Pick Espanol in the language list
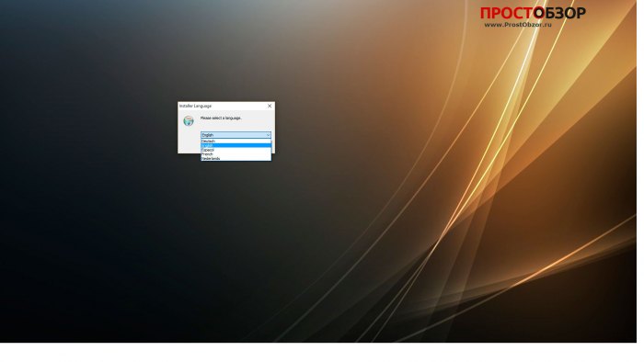This screenshot has height=362, width=644. [x=236, y=150]
